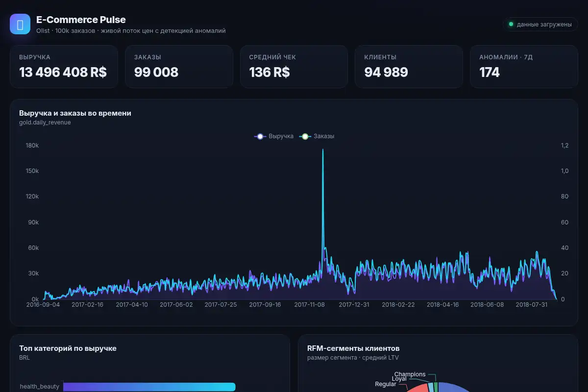The image size is (588, 392).
Task: Click the E-Commerce Pulse logo icon
Action: (20, 24)
